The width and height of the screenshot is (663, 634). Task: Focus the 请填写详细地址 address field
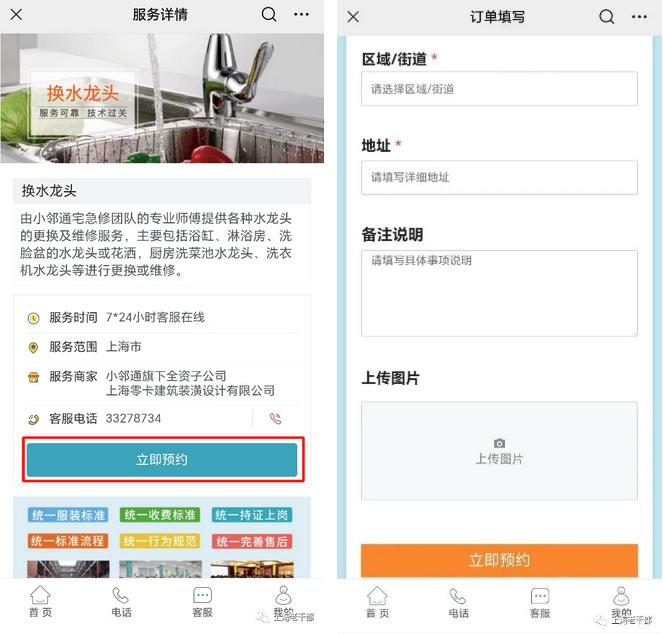[x=499, y=177]
